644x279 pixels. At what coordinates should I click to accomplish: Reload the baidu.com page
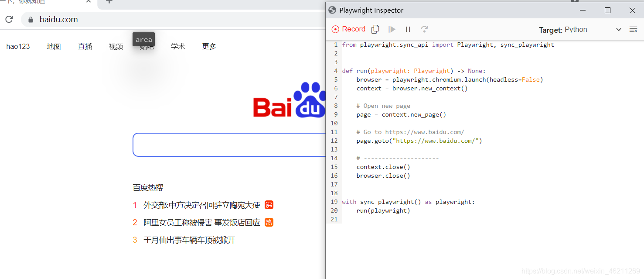click(x=9, y=19)
